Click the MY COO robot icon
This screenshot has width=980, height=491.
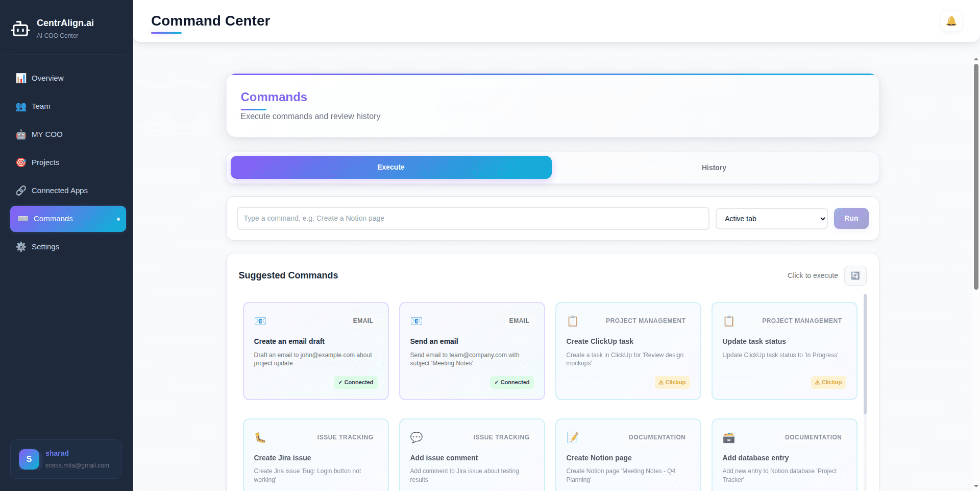click(x=21, y=134)
